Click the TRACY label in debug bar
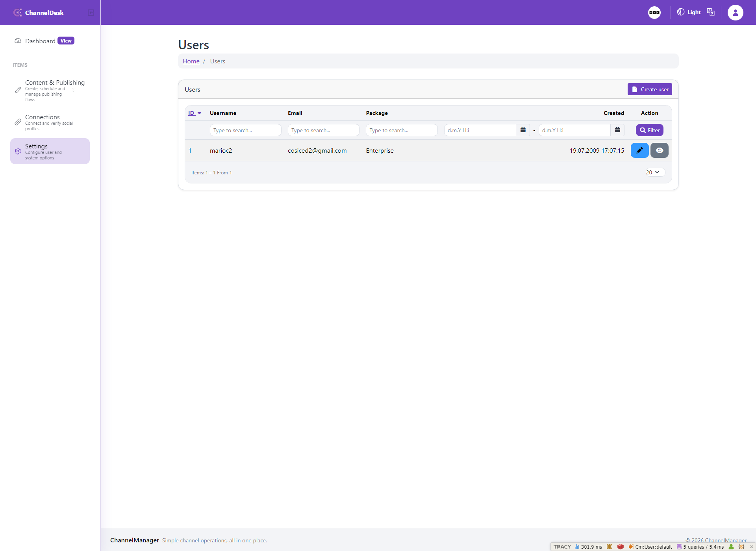This screenshot has height=551, width=756. tap(562, 547)
